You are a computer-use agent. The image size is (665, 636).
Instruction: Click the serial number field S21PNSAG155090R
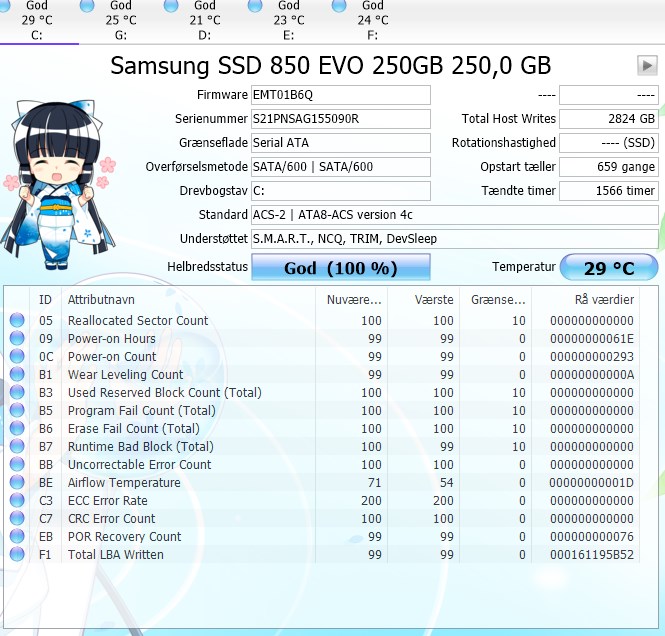[x=341, y=119]
